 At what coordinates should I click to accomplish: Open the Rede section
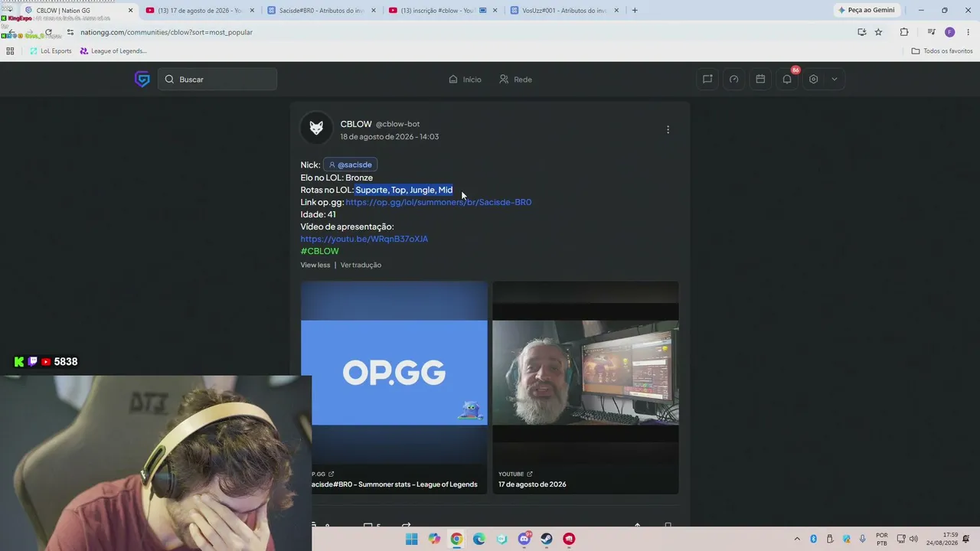[x=515, y=79]
